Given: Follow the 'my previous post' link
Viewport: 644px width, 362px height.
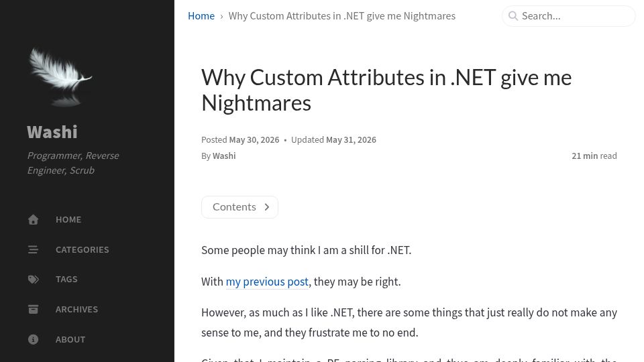Looking at the screenshot, I should (x=267, y=282).
